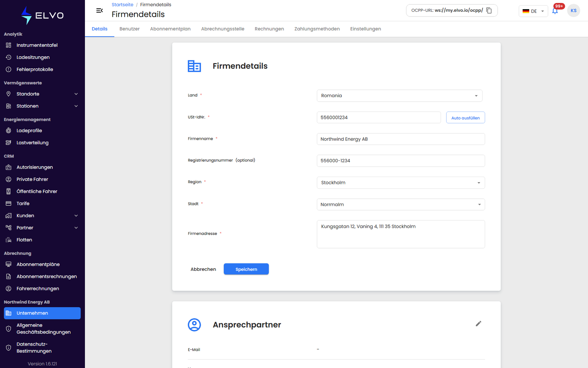Go to Ladesitzungen
This screenshot has height=368, width=588.
pos(42,57)
